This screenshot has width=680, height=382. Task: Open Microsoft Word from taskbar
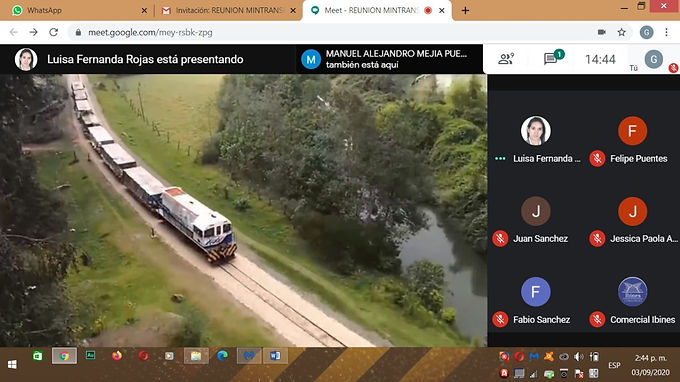click(275, 356)
